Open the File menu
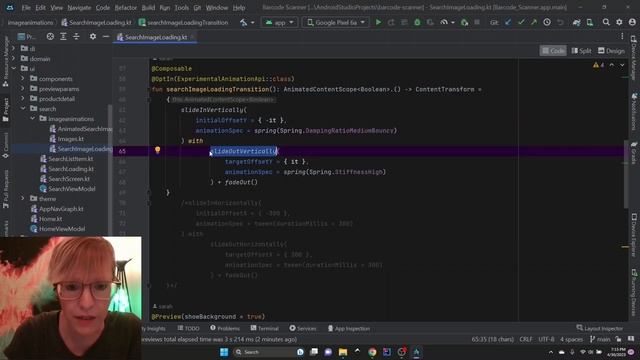Viewport: 640px width, 360px height. click(x=26, y=8)
